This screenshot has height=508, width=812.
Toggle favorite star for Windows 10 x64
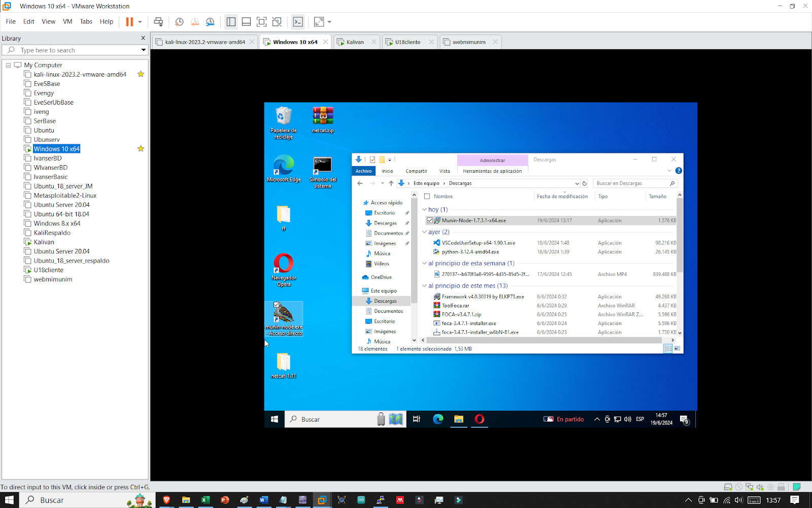pos(141,149)
